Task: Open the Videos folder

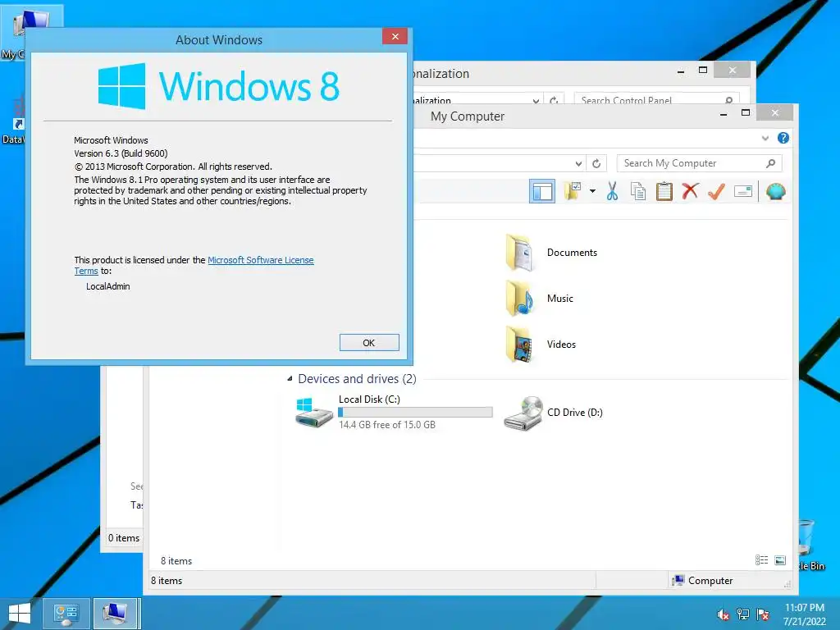Action: pyautogui.click(x=541, y=345)
